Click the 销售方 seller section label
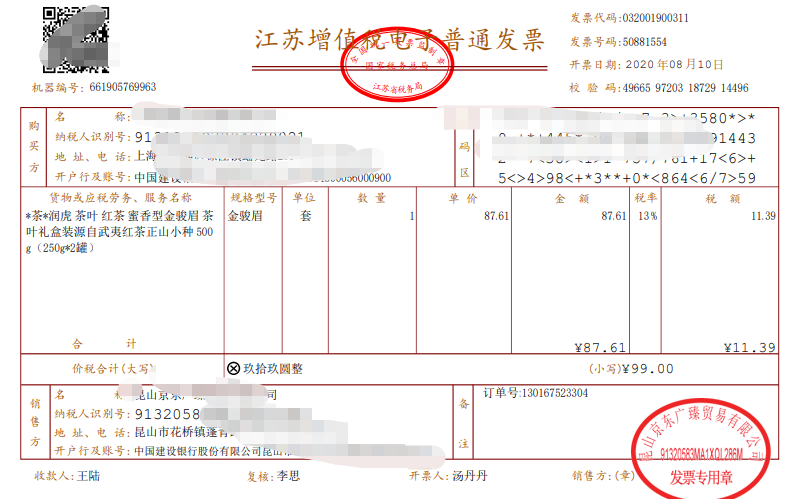Viewport: 790px width, 499px height. point(35,422)
